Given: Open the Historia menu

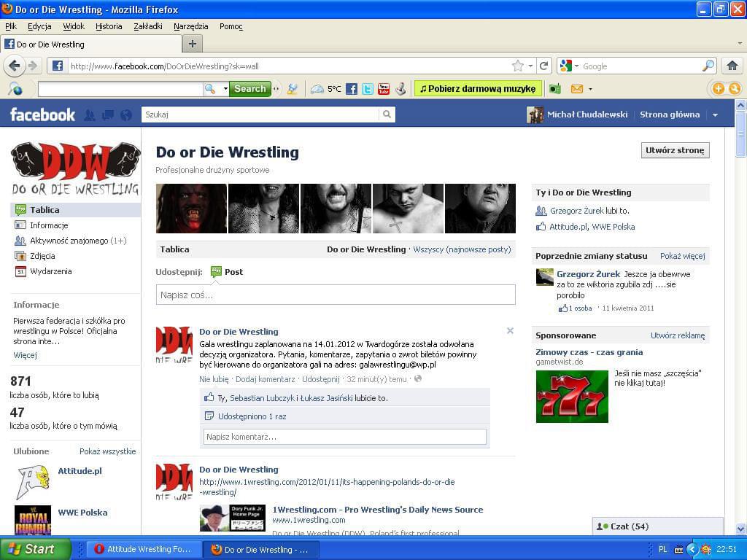Looking at the screenshot, I should coord(109,26).
